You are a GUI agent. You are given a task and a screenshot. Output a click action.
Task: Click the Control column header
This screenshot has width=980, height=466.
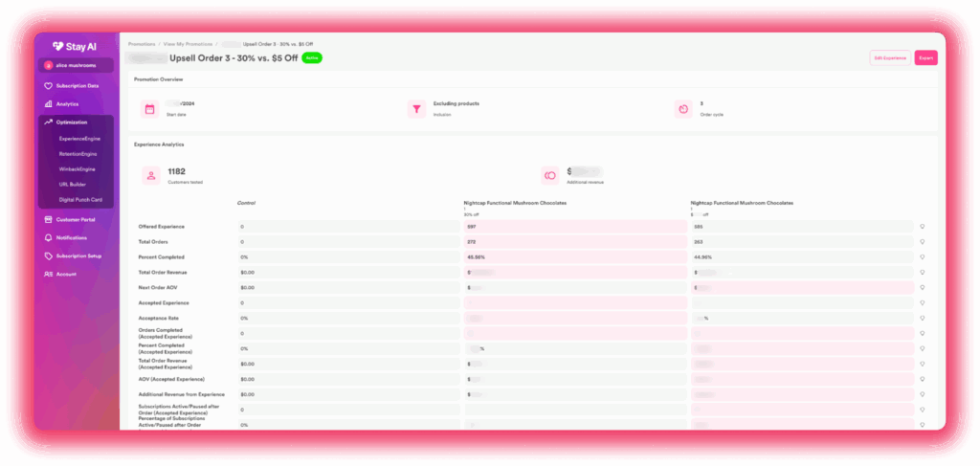click(246, 203)
